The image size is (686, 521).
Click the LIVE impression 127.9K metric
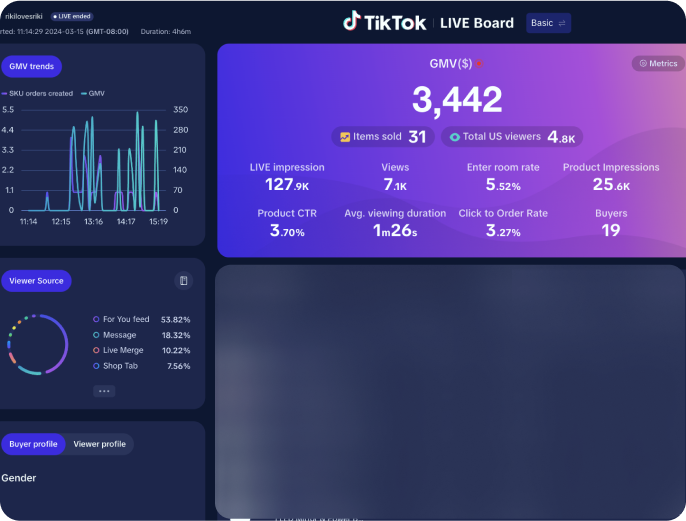click(287, 177)
